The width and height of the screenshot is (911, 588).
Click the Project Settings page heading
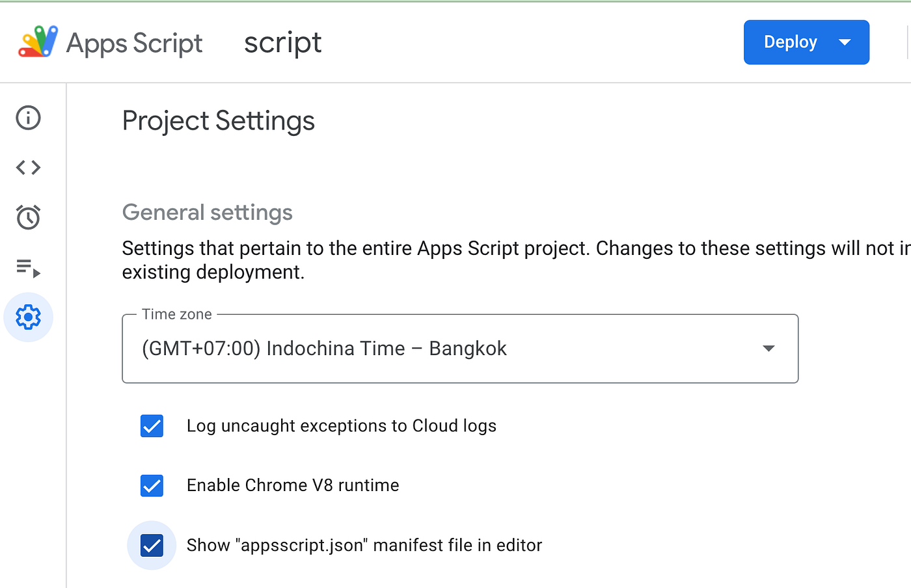point(219,121)
